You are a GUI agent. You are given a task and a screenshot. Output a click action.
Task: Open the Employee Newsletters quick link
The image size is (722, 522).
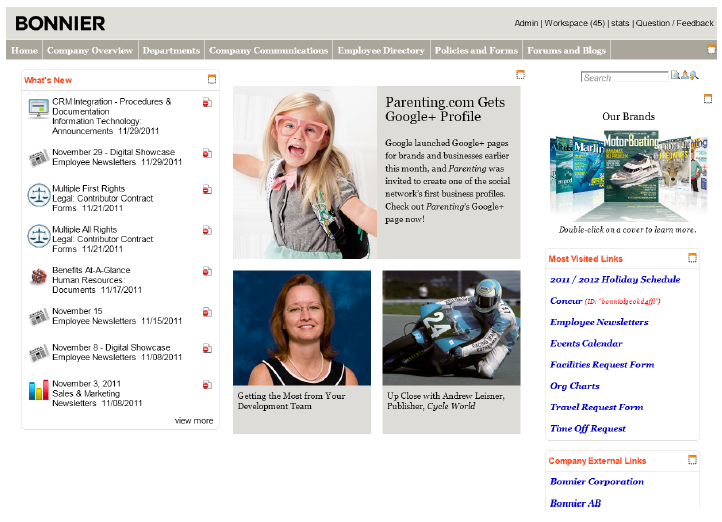pos(599,322)
